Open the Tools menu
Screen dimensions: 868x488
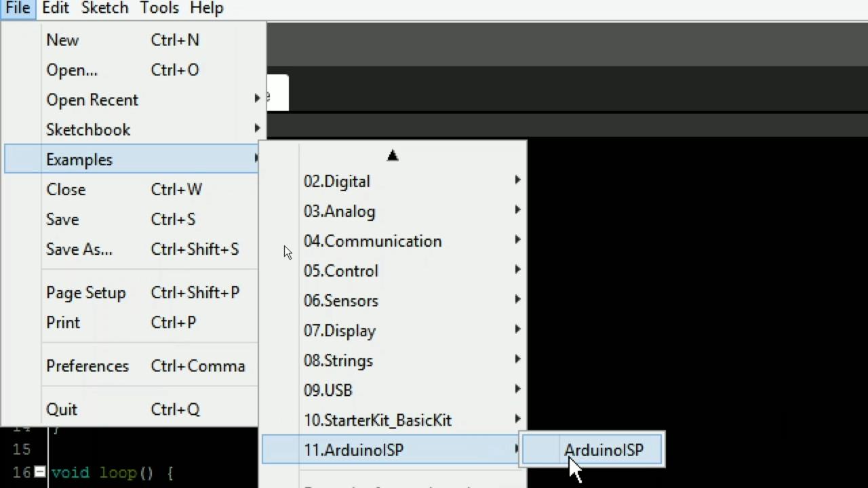point(159,8)
